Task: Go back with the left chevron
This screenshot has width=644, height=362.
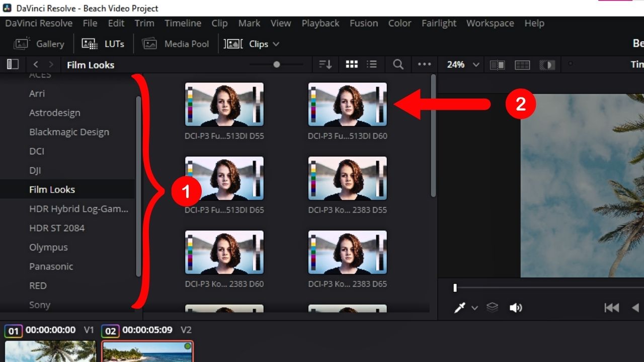Action: click(x=36, y=64)
